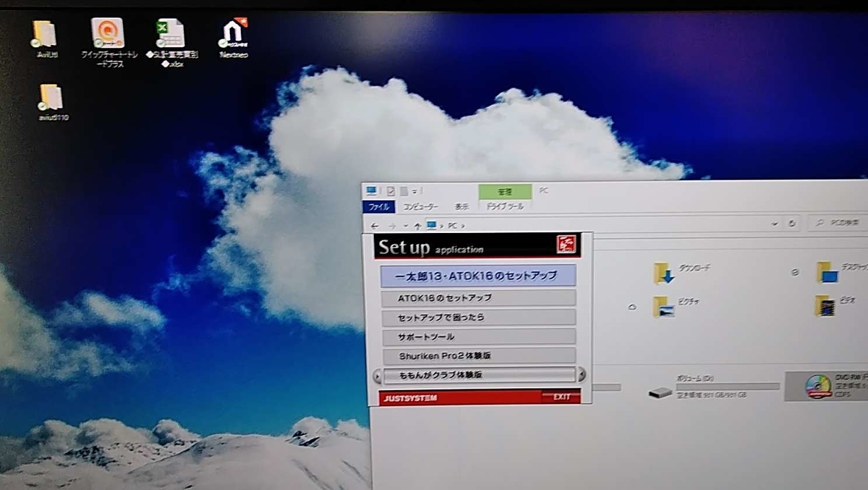Click セットアップで困ったら button
Viewport: 868px width, 490px height.
coord(478,318)
